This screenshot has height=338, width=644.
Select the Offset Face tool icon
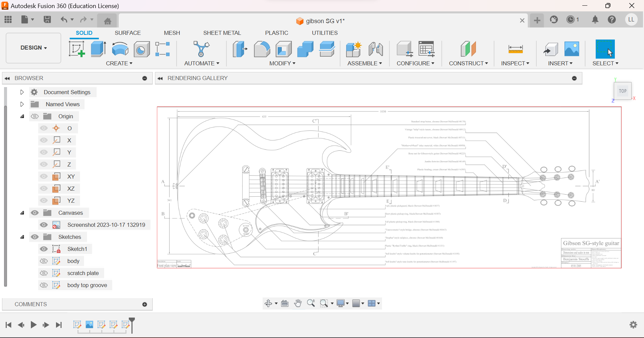[327, 49]
